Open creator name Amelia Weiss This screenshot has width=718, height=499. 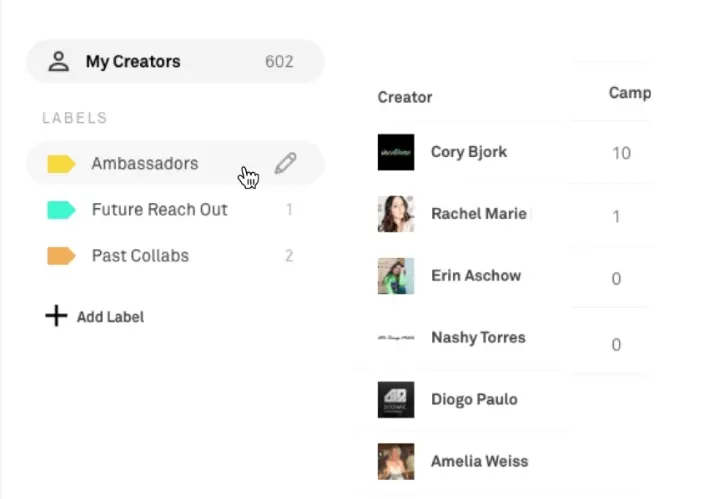[479, 461]
